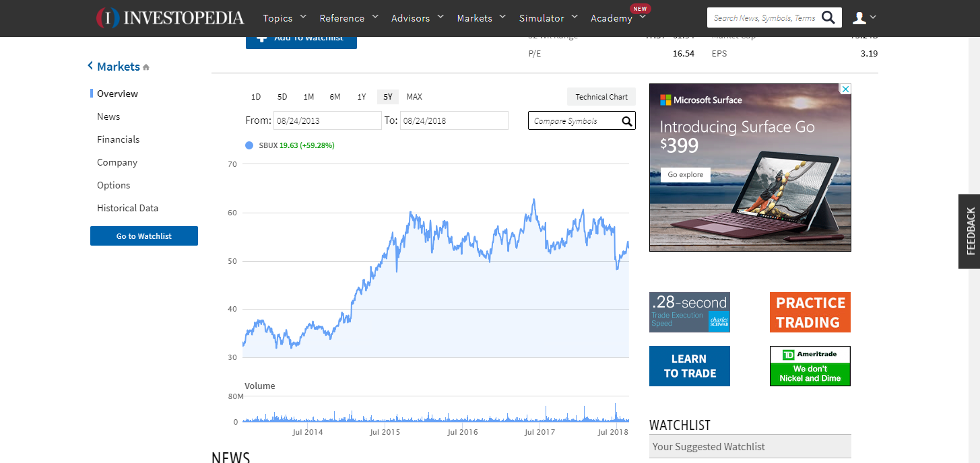This screenshot has height=463, width=980.
Task: Click the Practice Trading orange banner
Action: click(x=810, y=312)
